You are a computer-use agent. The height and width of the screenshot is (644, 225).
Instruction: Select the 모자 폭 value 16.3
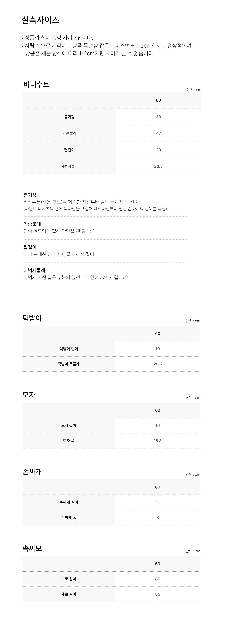158,441
